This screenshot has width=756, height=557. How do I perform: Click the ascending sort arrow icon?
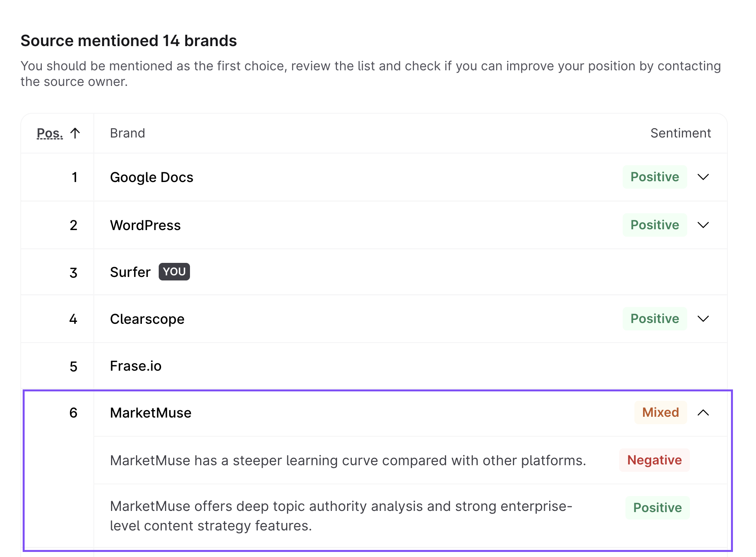75,133
